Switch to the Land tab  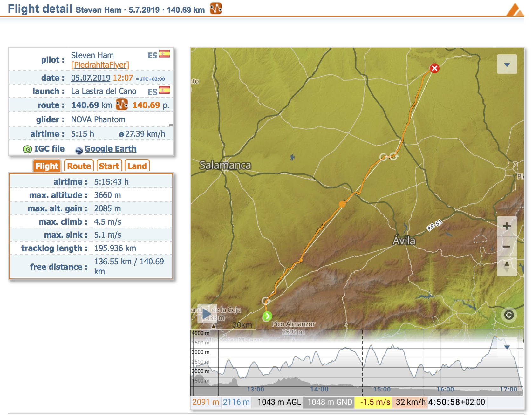pyautogui.click(x=137, y=166)
